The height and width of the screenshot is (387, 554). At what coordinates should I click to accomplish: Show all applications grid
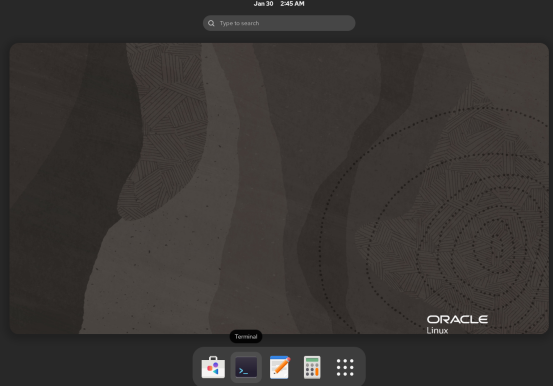345,367
